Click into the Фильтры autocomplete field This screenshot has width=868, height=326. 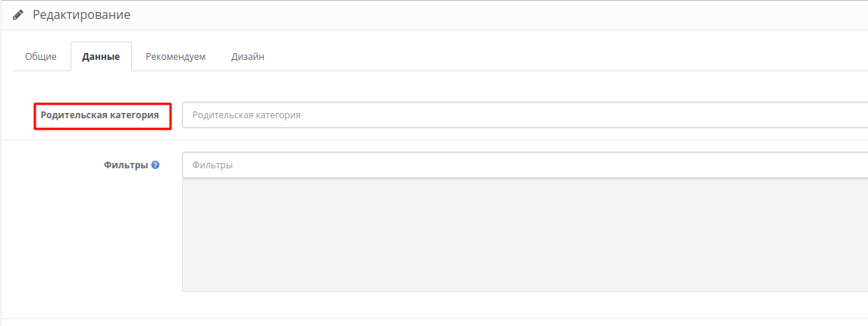coord(523,165)
